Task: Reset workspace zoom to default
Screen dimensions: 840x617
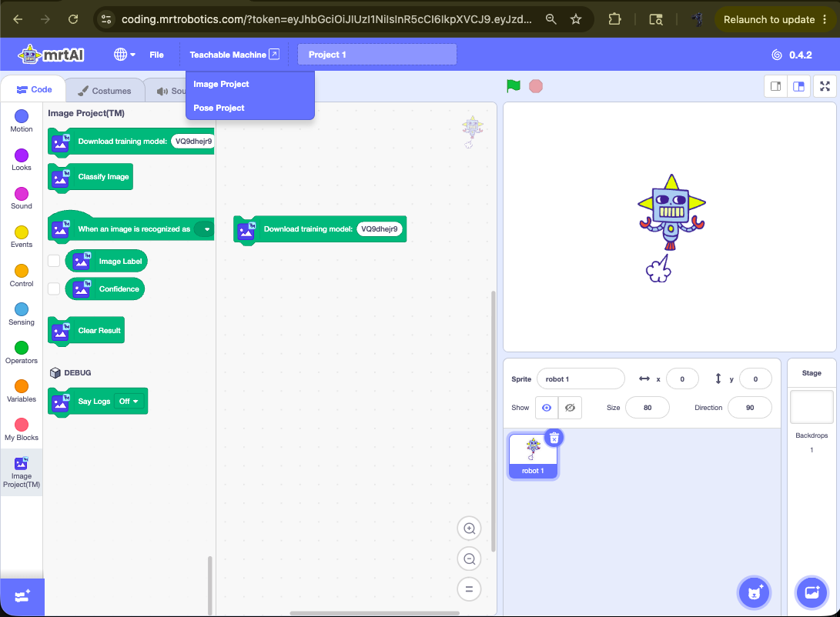Action: pyautogui.click(x=470, y=589)
